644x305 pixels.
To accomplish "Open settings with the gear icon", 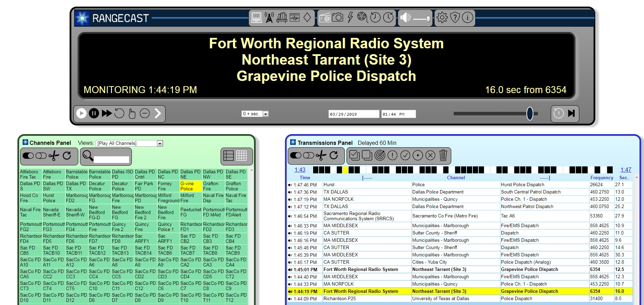I will 442,17.
